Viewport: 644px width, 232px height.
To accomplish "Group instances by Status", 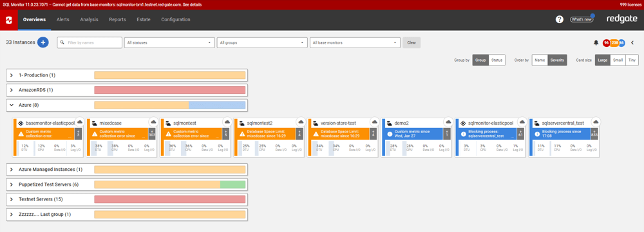I will 497,60.
